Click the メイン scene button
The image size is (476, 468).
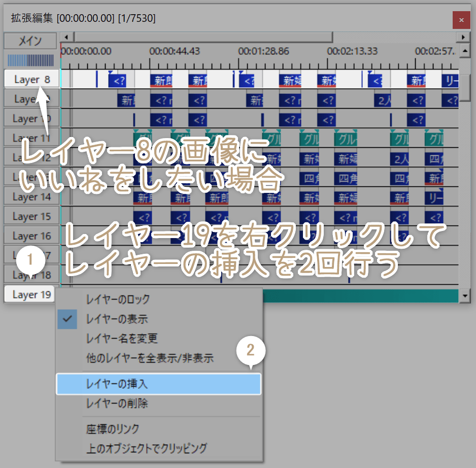(30, 41)
